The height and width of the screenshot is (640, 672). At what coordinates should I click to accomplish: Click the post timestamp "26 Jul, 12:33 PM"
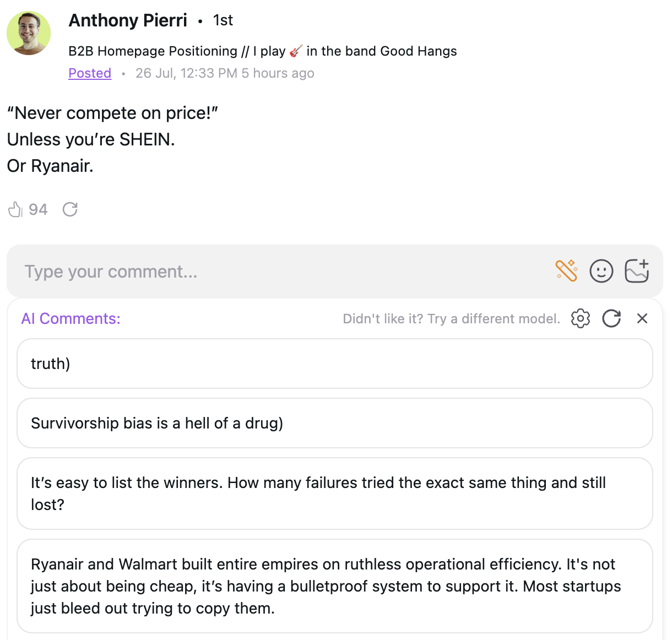(186, 73)
